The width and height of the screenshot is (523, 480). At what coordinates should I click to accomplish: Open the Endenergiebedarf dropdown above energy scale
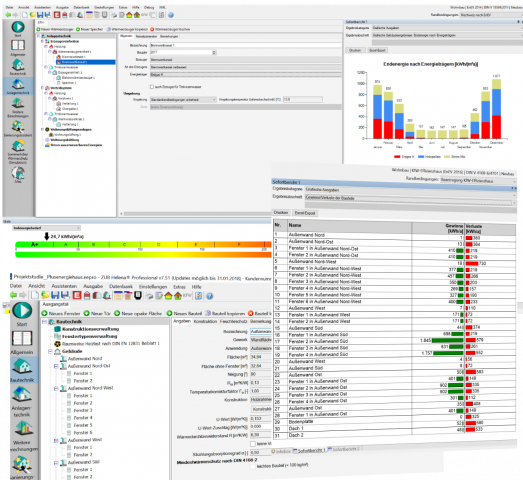point(47,228)
